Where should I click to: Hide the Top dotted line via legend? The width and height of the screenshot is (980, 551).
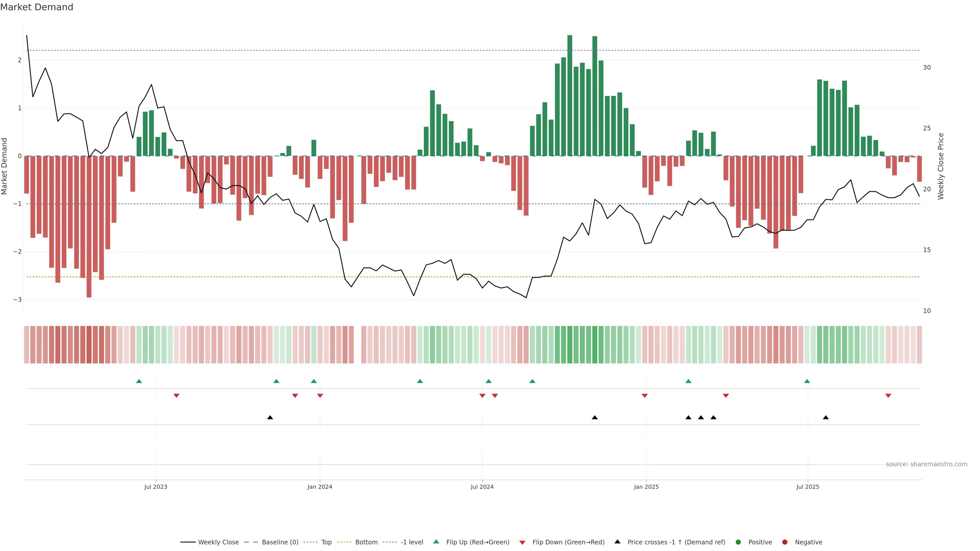coord(326,542)
